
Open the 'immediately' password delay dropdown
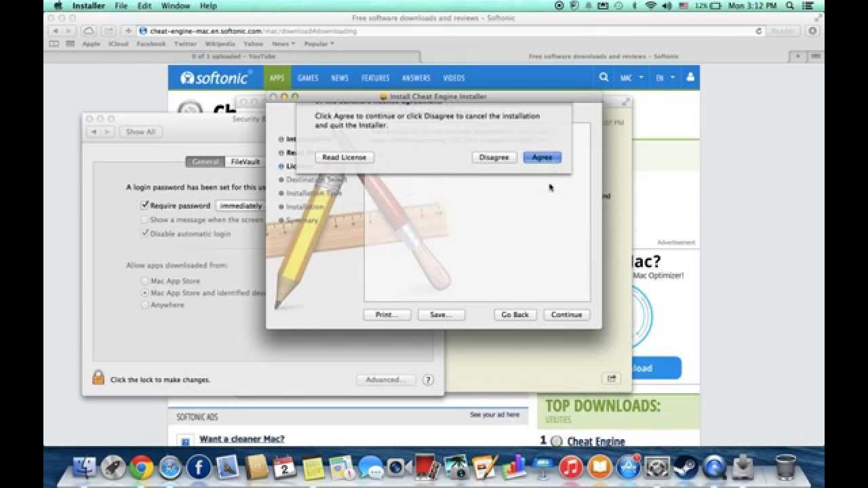click(x=240, y=205)
